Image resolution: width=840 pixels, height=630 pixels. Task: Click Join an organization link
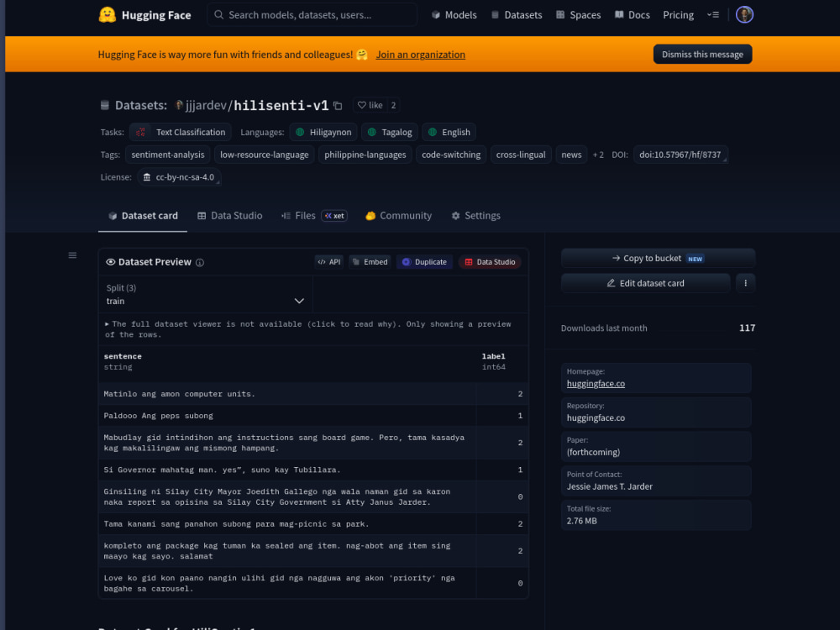point(421,55)
